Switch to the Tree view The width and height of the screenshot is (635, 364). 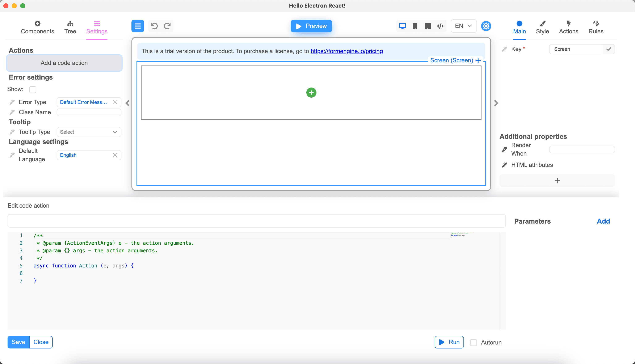(70, 27)
